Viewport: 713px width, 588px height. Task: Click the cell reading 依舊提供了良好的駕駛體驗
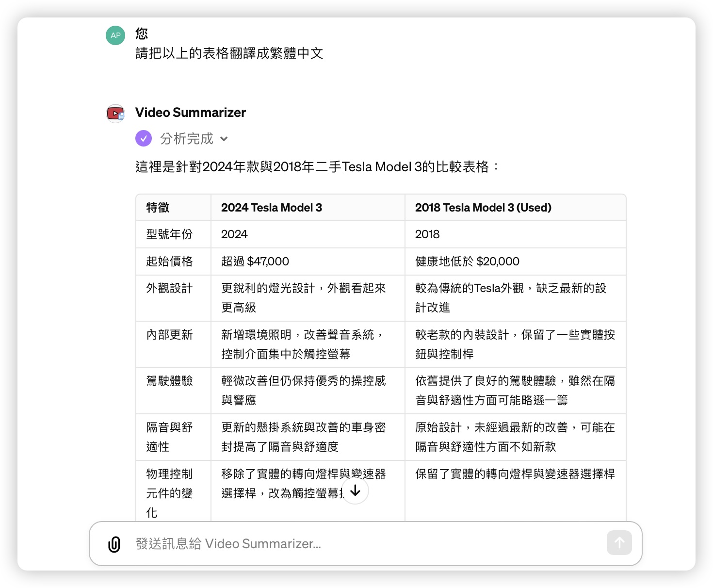[515, 391]
